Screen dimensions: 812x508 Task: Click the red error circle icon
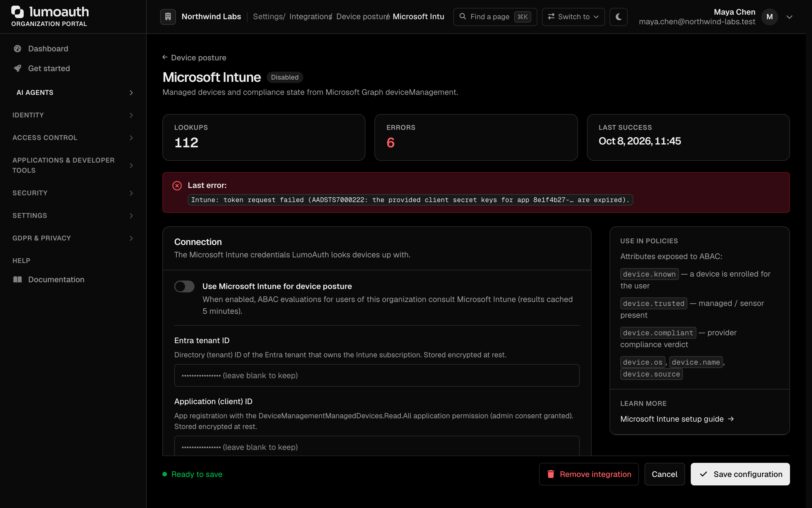pos(177,185)
